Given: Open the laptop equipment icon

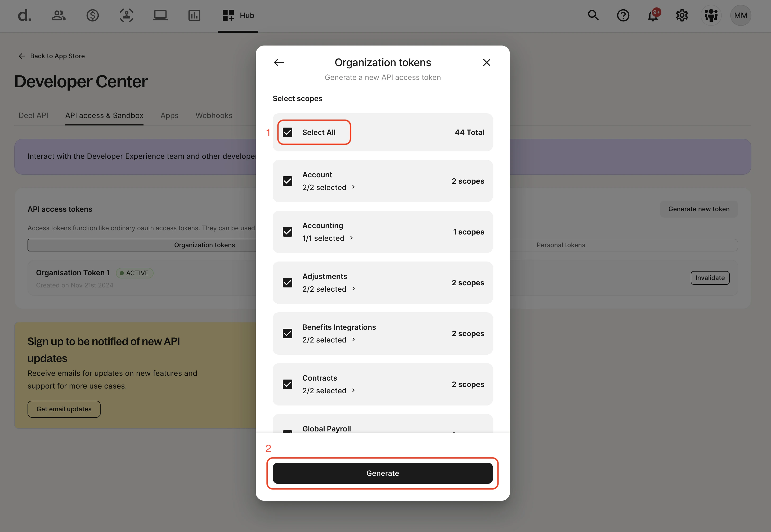Looking at the screenshot, I should tap(160, 15).
